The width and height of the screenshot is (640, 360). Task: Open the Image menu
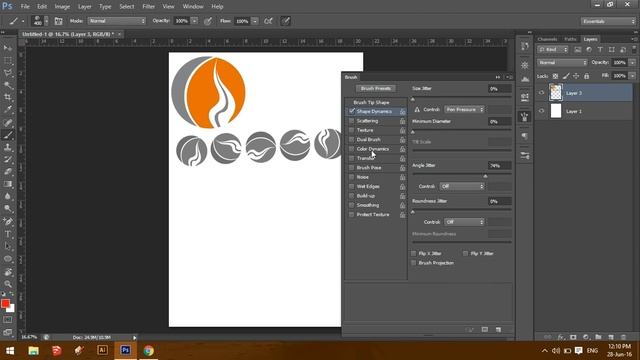(x=62, y=7)
